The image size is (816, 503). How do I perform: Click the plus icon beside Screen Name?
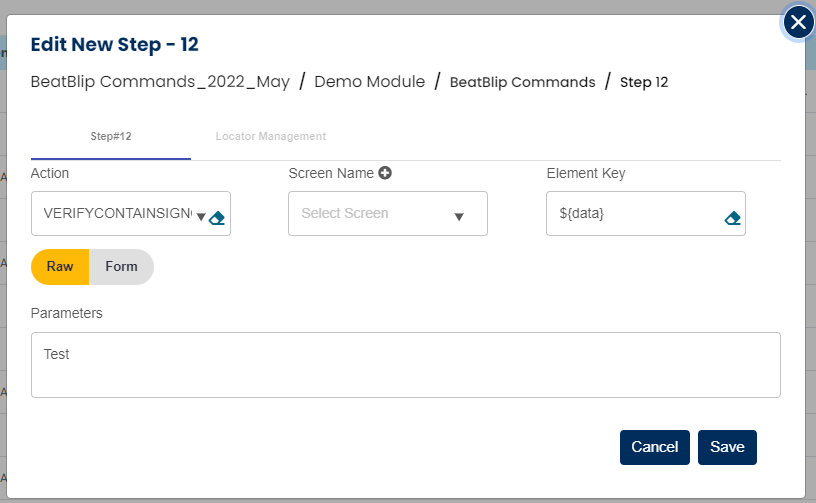point(384,173)
